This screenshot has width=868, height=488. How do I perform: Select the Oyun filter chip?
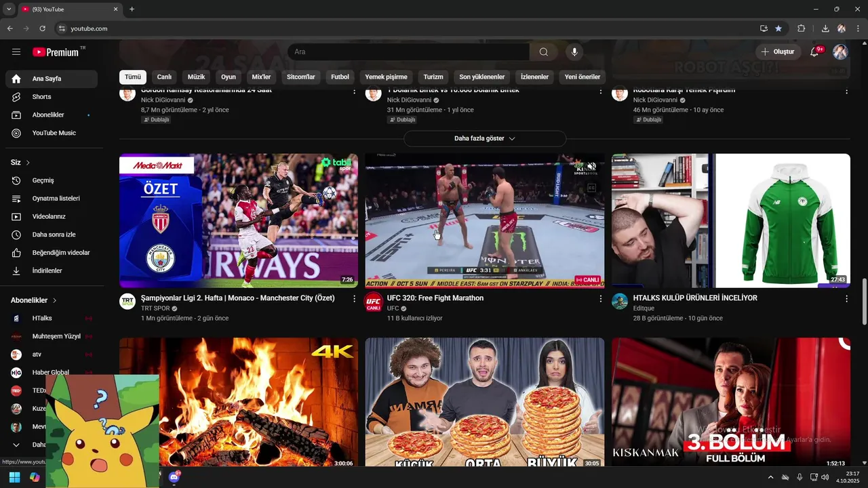pyautogui.click(x=229, y=77)
